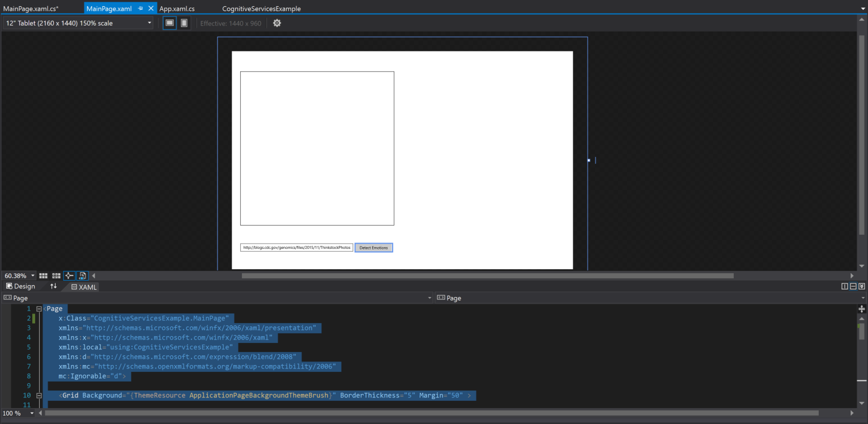Screen dimensions: 868x424
Task: Click the code editor horizontal scrollbar thumb
Action: coord(432,413)
